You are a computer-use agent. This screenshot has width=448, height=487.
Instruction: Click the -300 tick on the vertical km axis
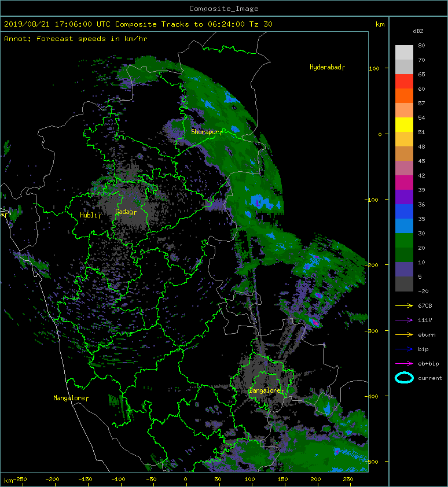pos(371,331)
